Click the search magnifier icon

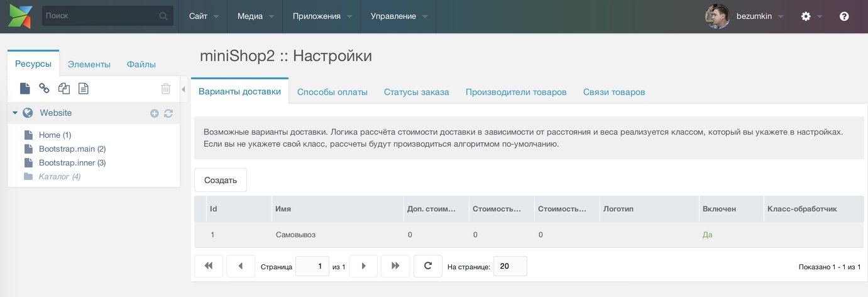(x=163, y=16)
